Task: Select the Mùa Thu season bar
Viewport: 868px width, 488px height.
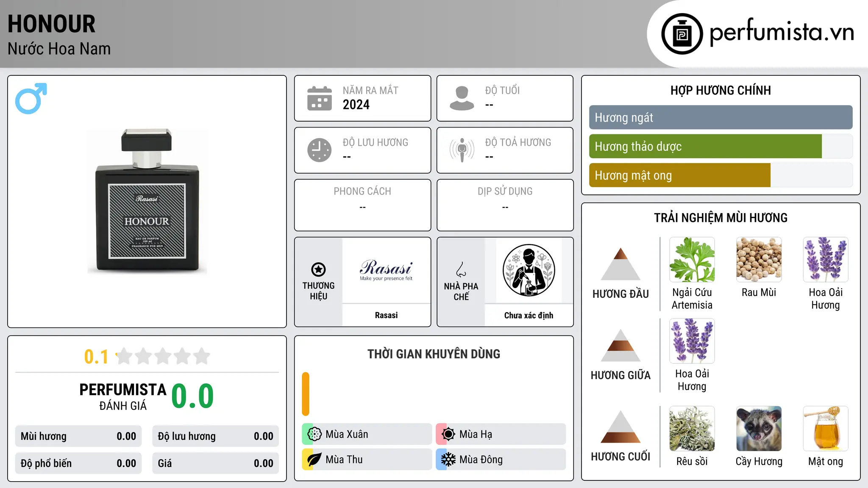Action: pyautogui.click(x=367, y=460)
